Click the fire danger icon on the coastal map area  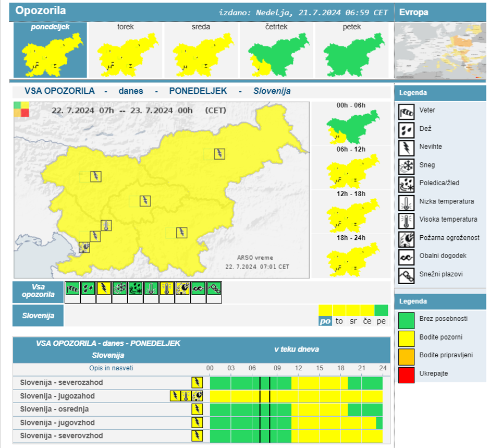84,247
